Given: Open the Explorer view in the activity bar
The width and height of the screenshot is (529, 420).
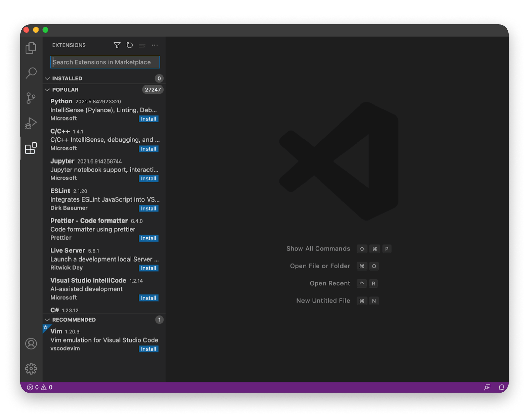Looking at the screenshot, I should point(31,48).
